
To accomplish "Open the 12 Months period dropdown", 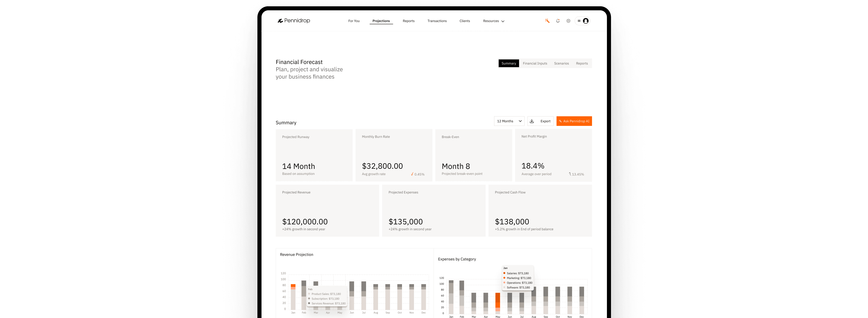I will point(509,121).
